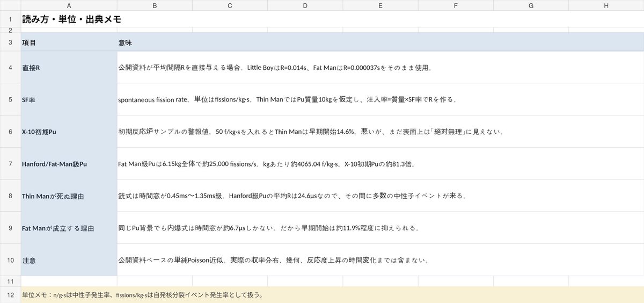Select row 1 header
Viewport: 644px width, 303px height.
[x=10, y=19]
